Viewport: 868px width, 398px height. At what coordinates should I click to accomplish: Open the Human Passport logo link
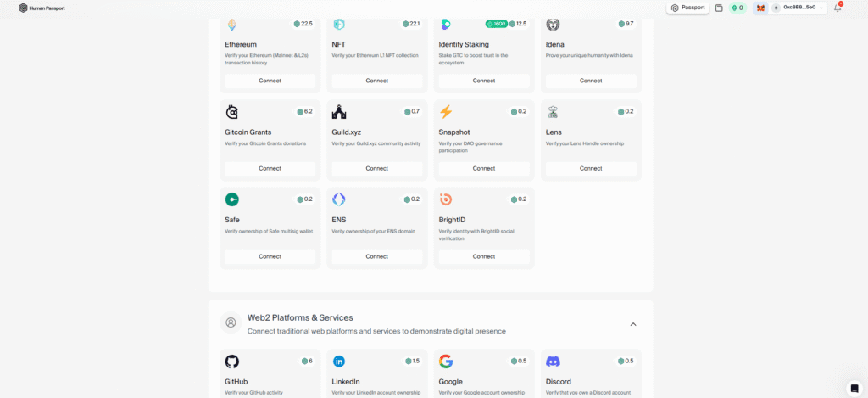pos(42,8)
